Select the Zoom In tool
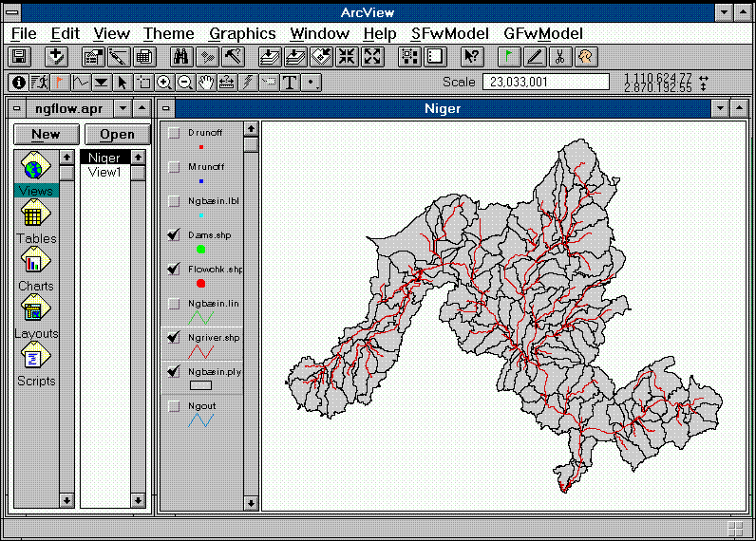 point(164,83)
